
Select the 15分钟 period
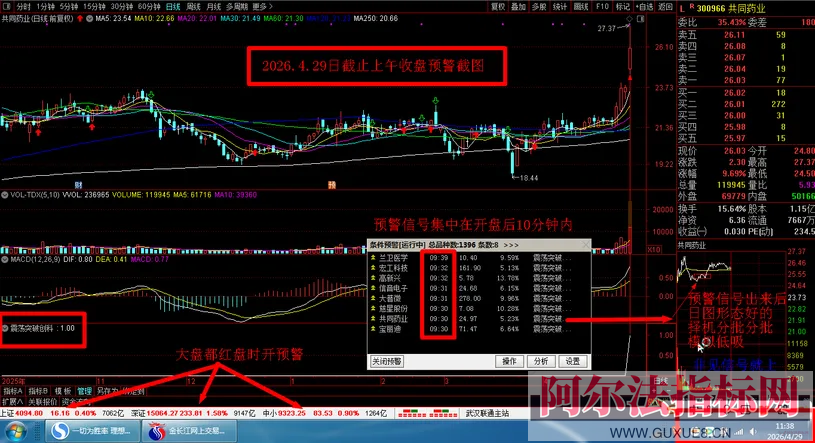click(94, 7)
